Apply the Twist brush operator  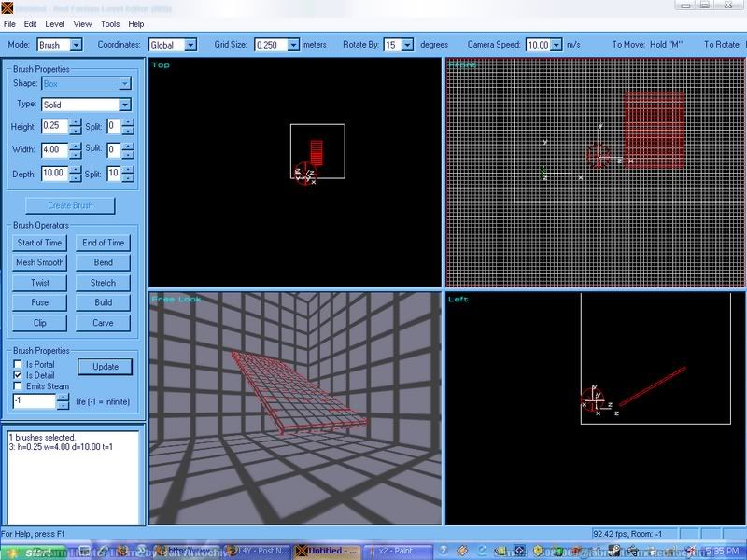(x=39, y=283)
